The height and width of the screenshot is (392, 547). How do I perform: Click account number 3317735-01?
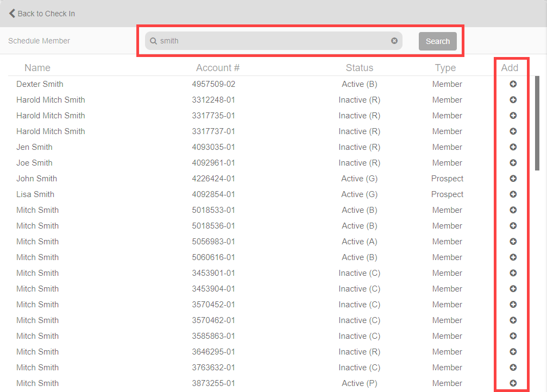[x=213, y=116]
